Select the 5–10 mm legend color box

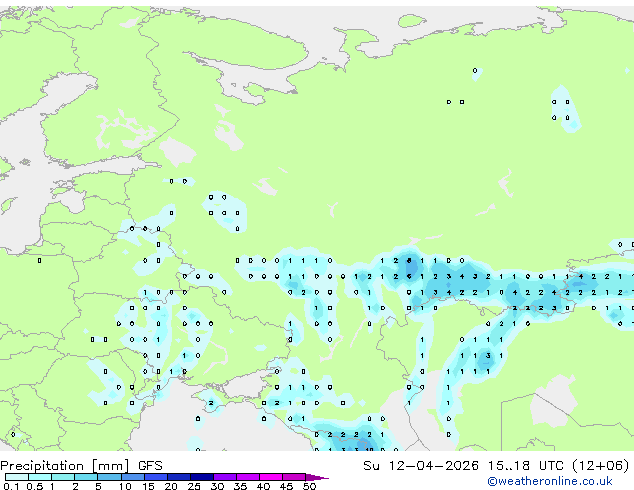point(110,477)
